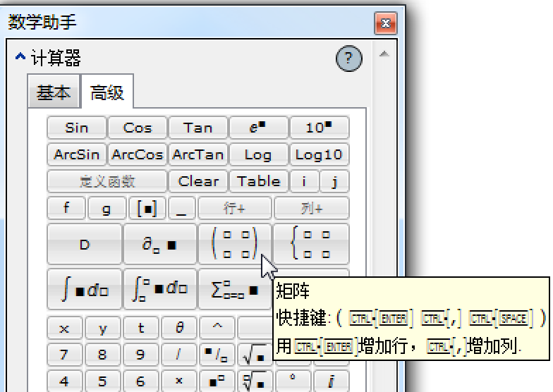
Task: Click the number 6 key
Action: (141, 381)
